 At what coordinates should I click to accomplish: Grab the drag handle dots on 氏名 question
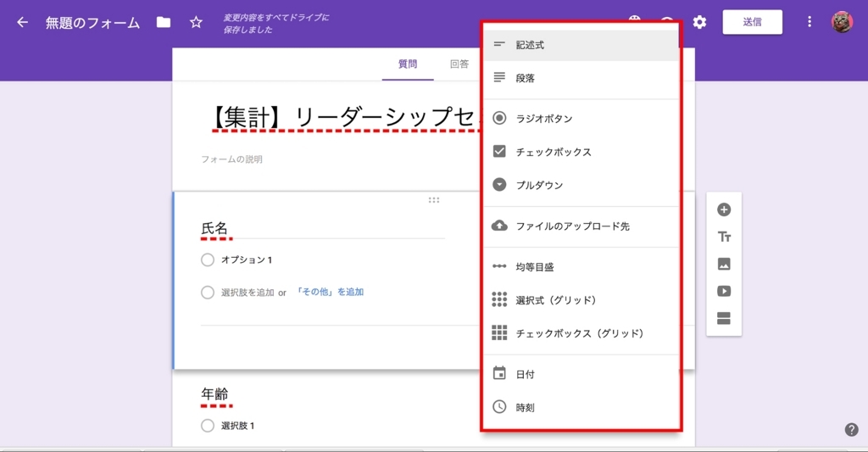point(434,200)
